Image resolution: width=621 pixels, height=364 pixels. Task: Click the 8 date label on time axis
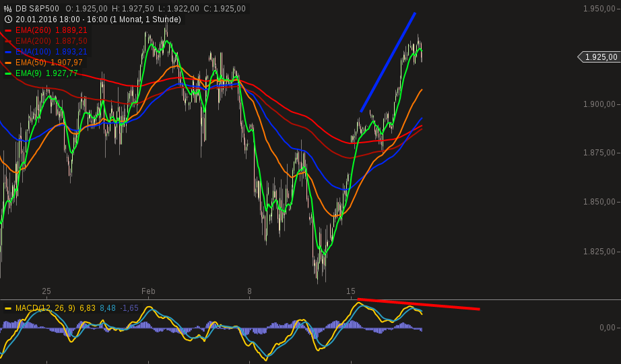[x=249, y=291]
